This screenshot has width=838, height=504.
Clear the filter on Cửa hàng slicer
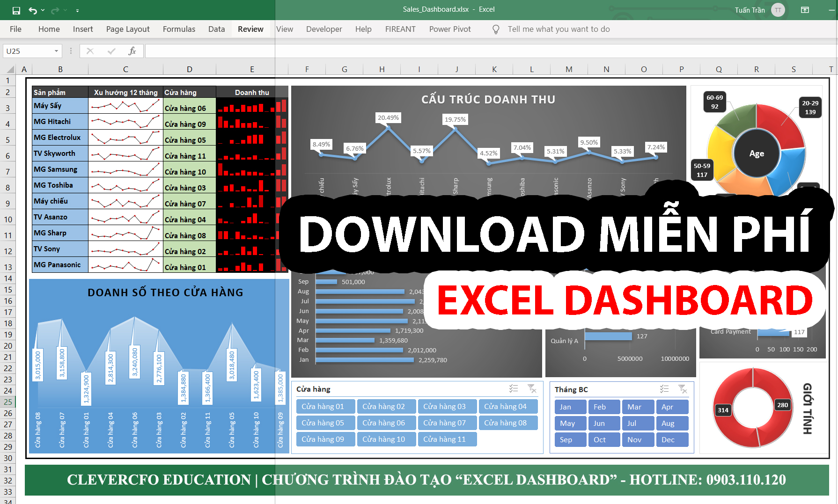tap(532, 389)
